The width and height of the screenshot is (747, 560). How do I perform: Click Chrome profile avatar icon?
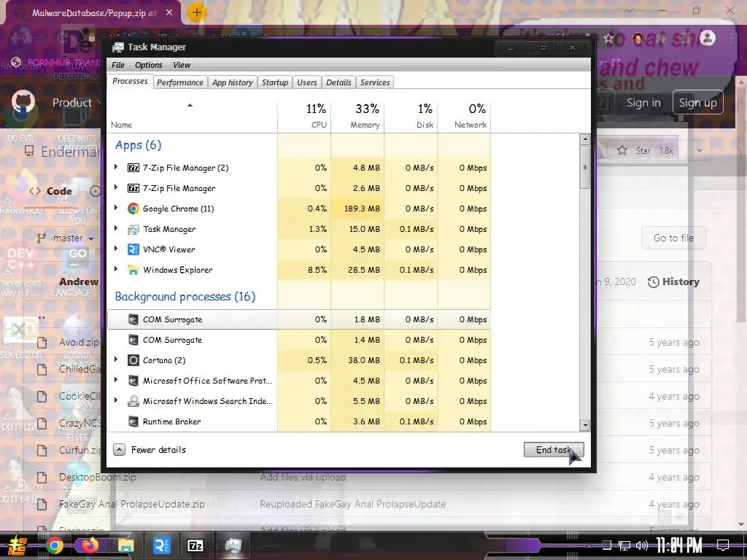tap(708, 38)
